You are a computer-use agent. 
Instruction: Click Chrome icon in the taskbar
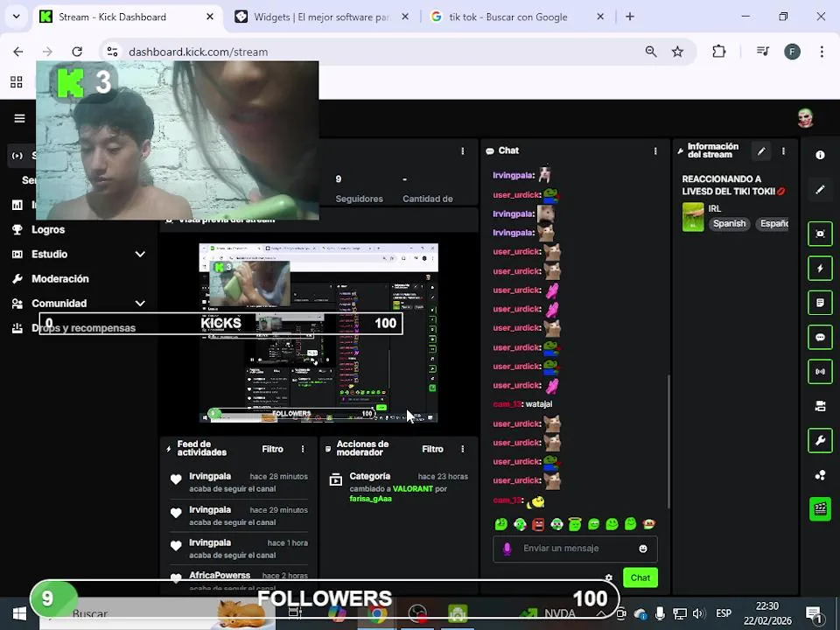377,614
